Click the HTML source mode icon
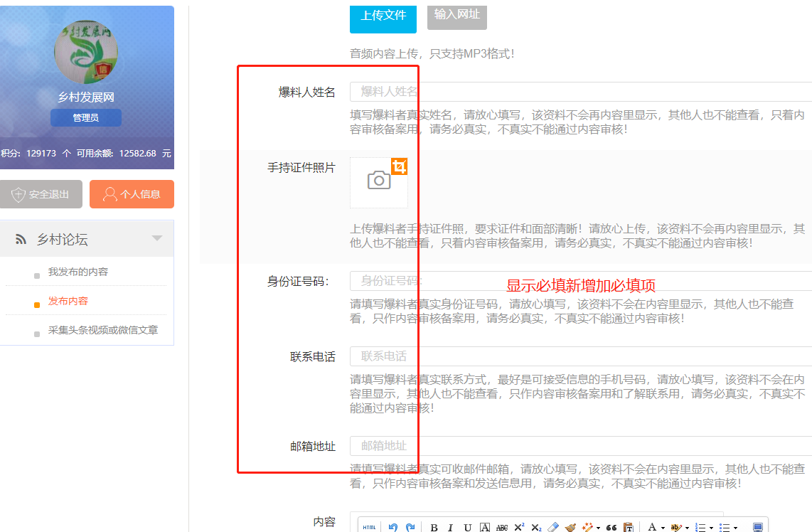 point(369,527)
